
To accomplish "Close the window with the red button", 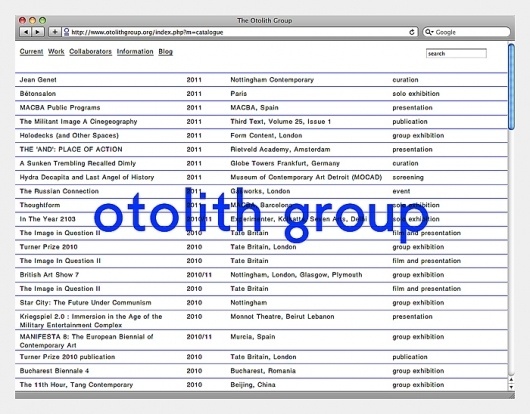I will [23, 20].
